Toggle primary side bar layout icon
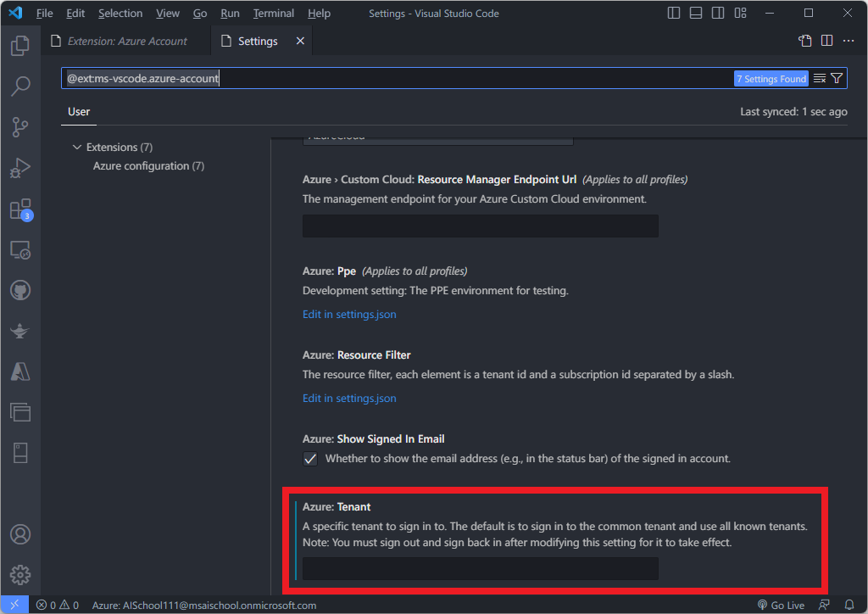 coord(674,14)
